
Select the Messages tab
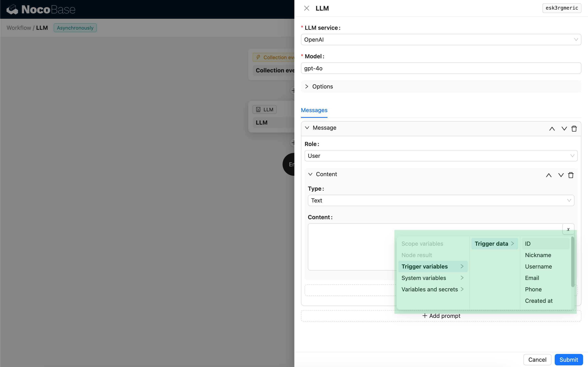coord(314,110)
